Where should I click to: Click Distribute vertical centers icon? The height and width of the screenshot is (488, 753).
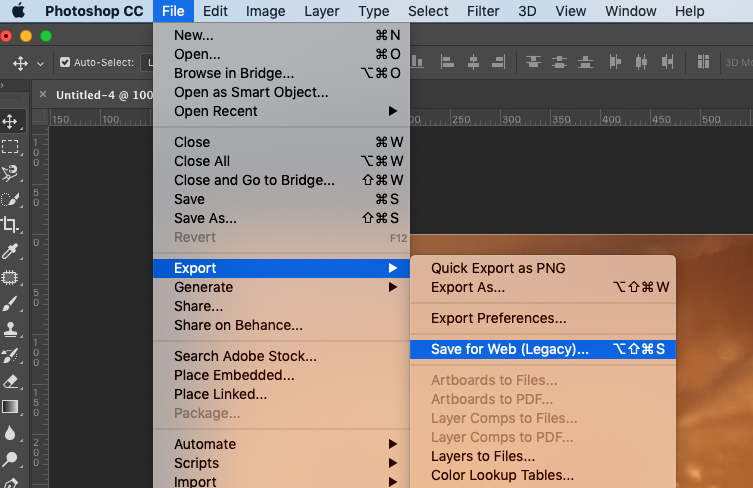pyautogui.click(x=559, y=62)
